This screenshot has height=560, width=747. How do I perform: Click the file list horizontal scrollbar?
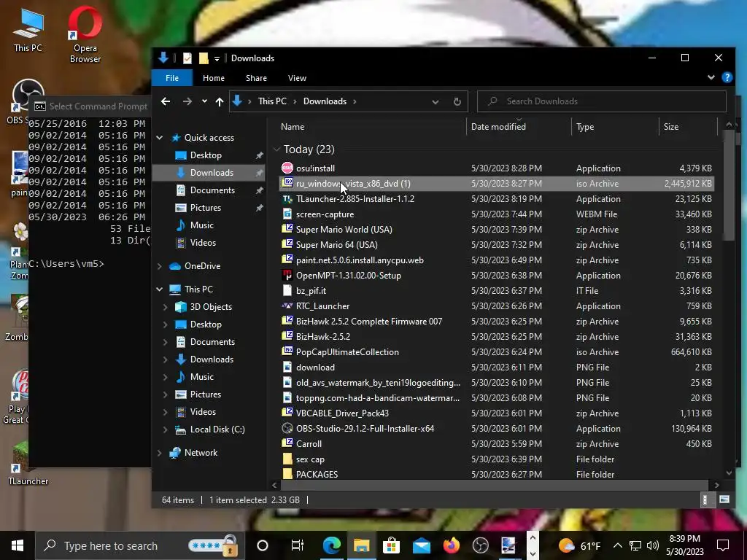point(494,485)
